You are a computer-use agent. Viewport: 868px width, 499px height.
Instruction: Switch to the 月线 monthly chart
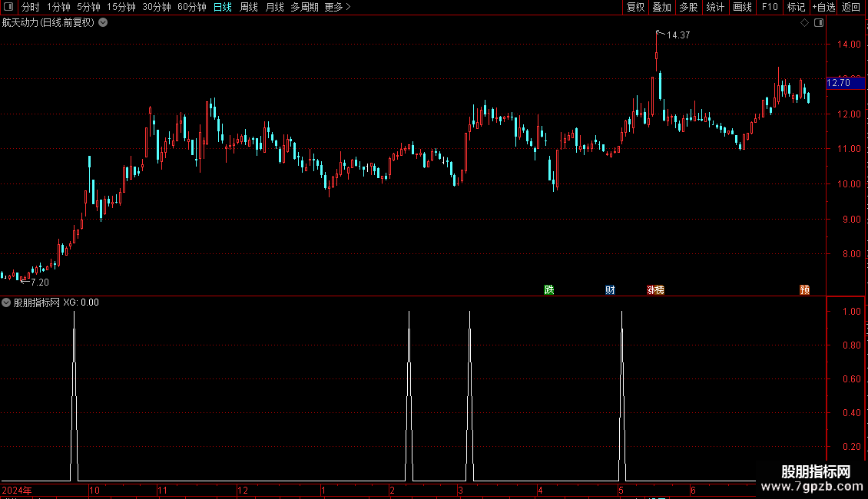tap(274, 7)
